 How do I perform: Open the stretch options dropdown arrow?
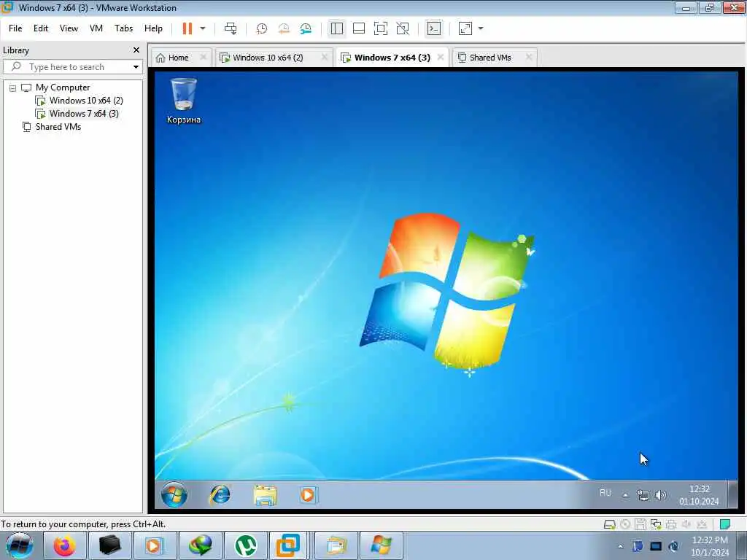tap(481, 28)
